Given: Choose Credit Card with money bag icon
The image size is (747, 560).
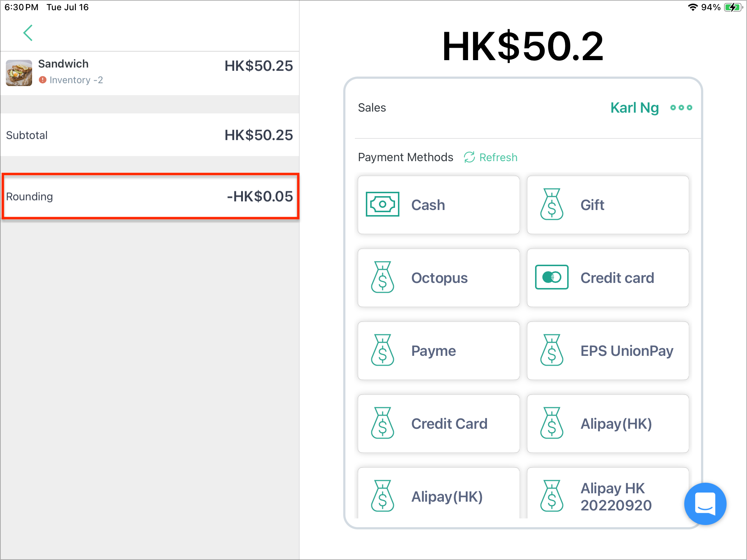Looking at the screenshot, I should pyautogui.click(x=438, y=424).
